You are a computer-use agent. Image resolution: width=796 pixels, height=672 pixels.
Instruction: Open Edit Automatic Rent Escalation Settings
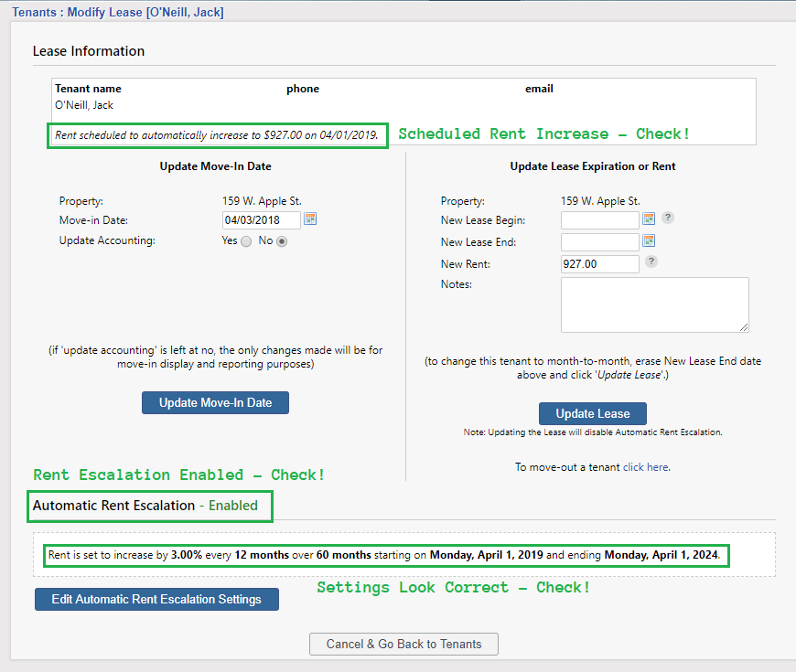coord(156,600)
